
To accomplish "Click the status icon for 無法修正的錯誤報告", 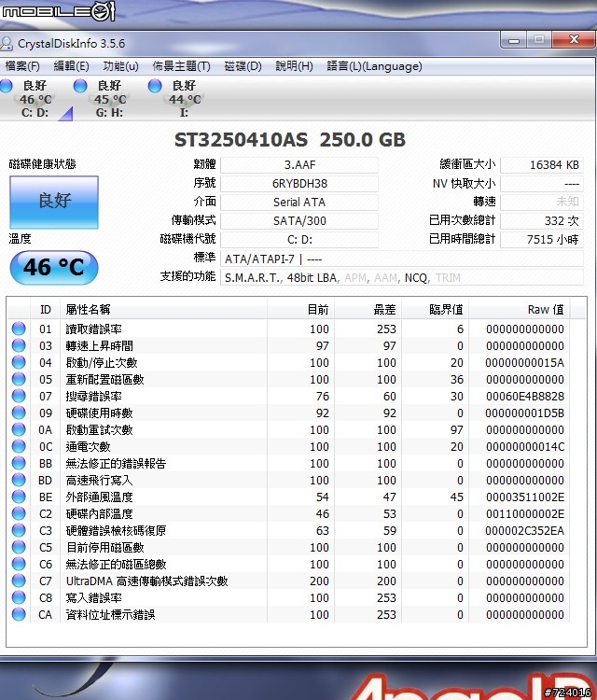I will click(x=19, y=463).
